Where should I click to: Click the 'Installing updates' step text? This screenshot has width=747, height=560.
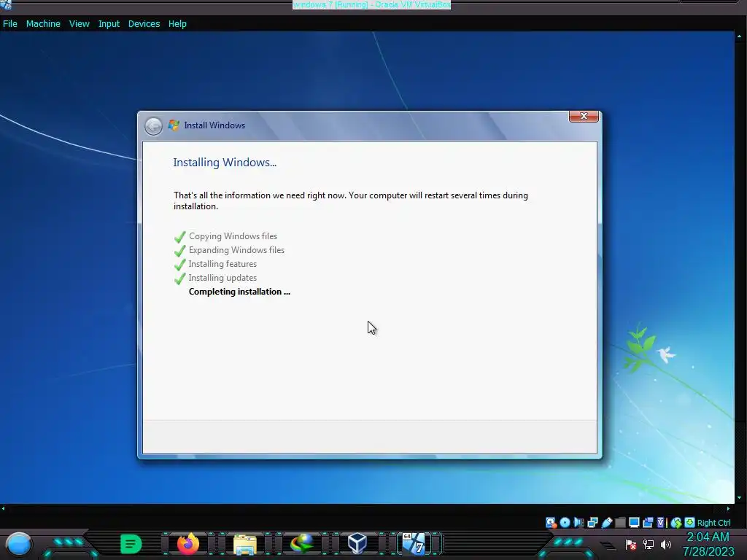[222, 278]
